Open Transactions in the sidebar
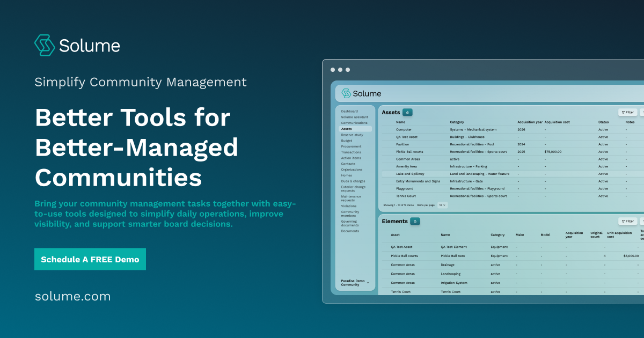The width and height of the screenshot is (644, 338). (351, 152)
